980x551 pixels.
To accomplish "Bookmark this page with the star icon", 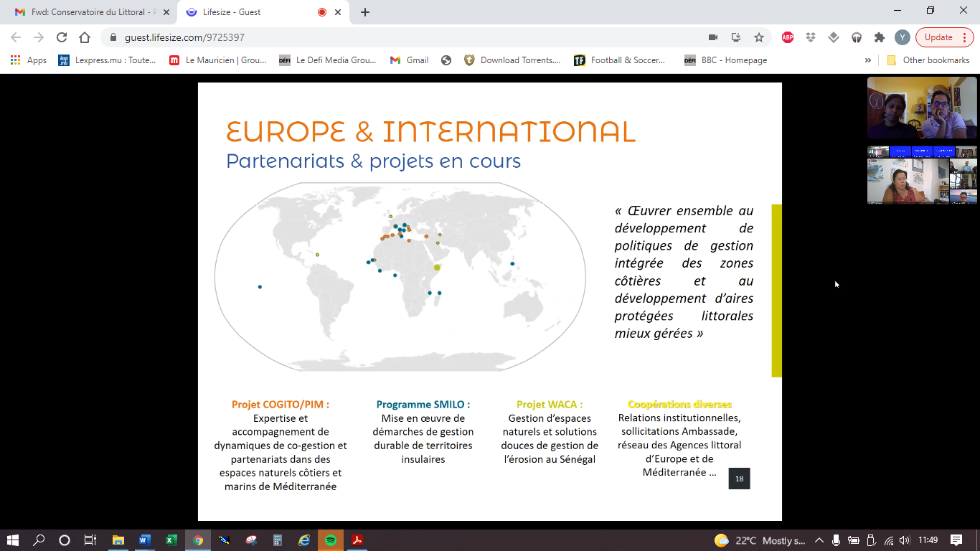I will tap(758, 37).
